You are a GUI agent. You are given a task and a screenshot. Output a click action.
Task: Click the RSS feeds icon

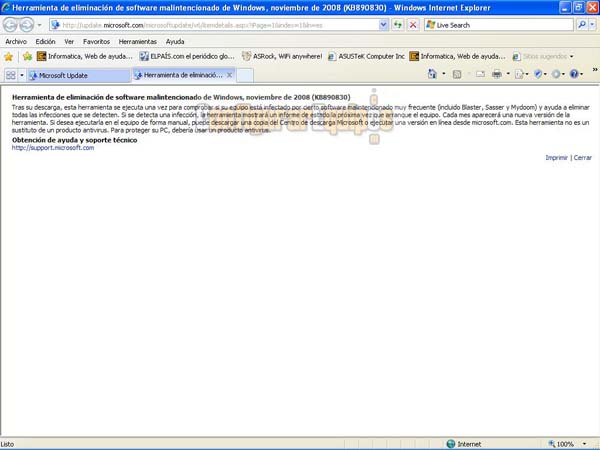coord(457,74)
